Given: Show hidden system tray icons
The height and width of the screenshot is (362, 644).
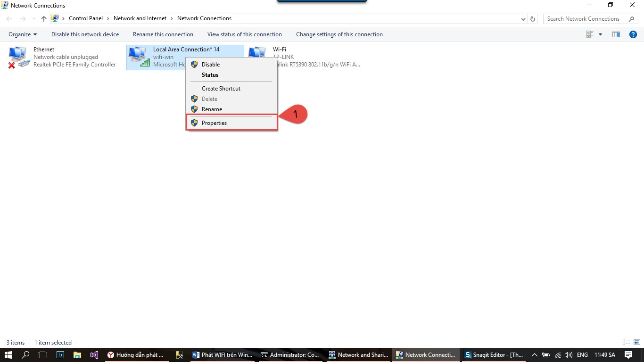Looking at the screenshot, I should [x=534, y=355].
